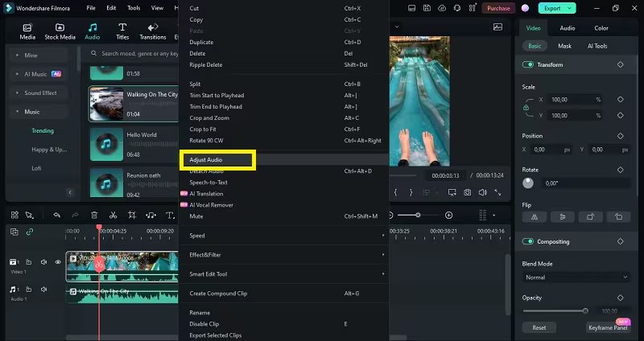The image size is (644, 341).
Task: Click the save project icon in title bar
Action: 427,8
